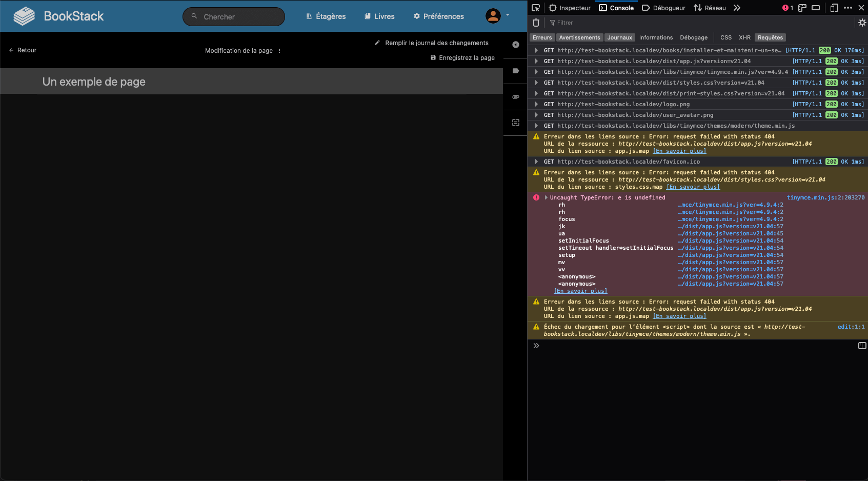Clear the console output with the trash icon
The width and height of the screenshot is (868, 481).
click(536, 23)
